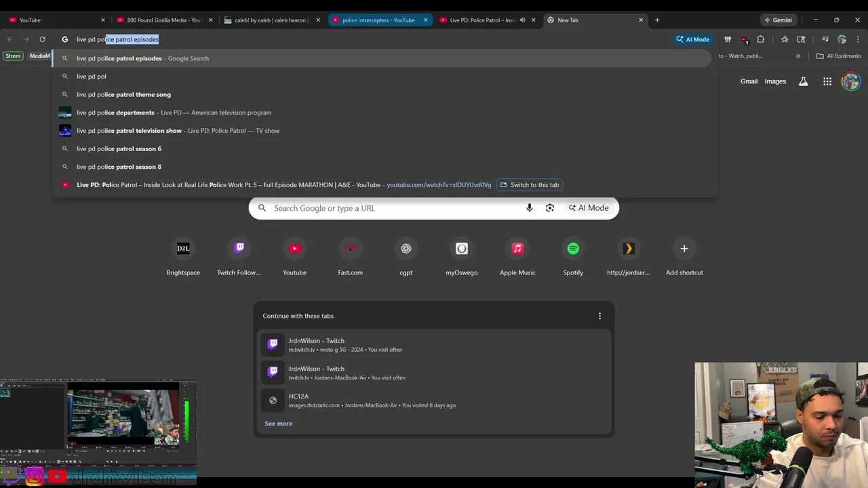
Task: Open the myOswego shortcut
Action: point(462,257)
